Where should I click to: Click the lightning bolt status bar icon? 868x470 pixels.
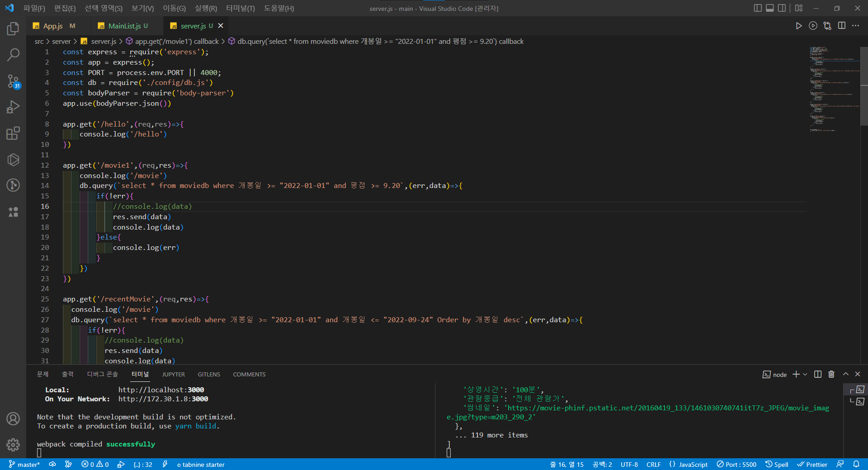165,464
